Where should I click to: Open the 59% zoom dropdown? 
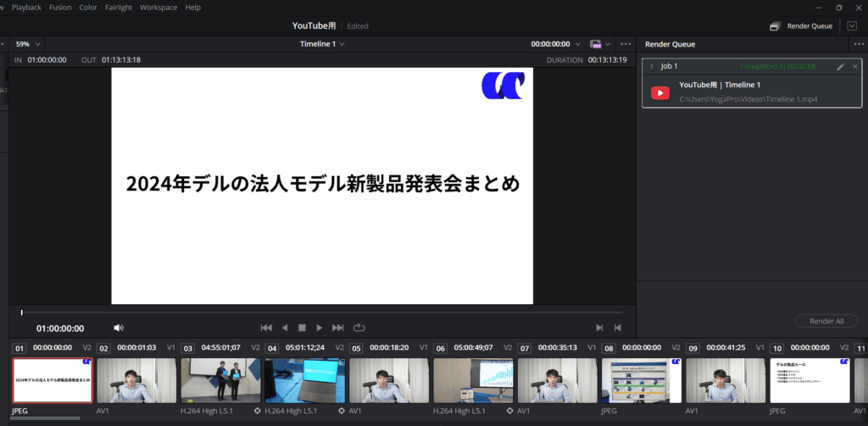tap(28, 44)
